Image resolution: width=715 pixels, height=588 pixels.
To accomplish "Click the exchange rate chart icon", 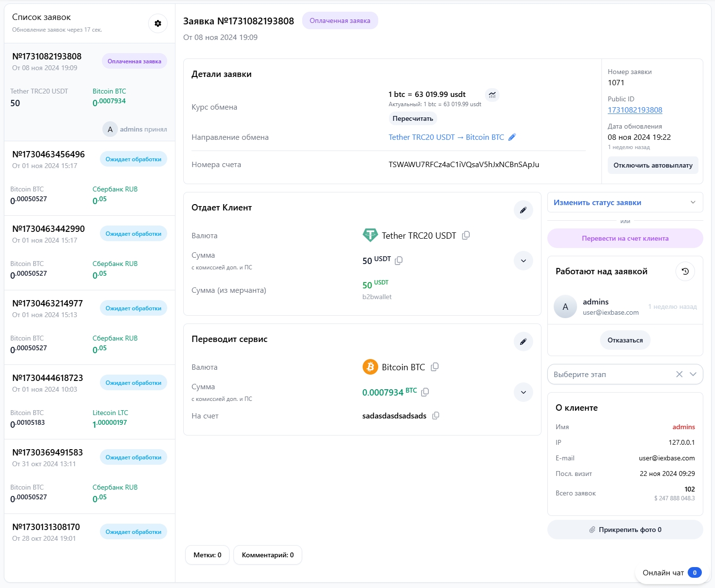I will click(492, 95).
